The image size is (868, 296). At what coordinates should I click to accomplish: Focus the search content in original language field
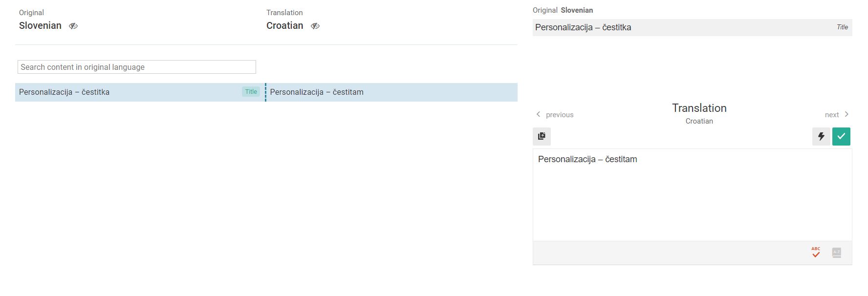click(x=137, y=67)
